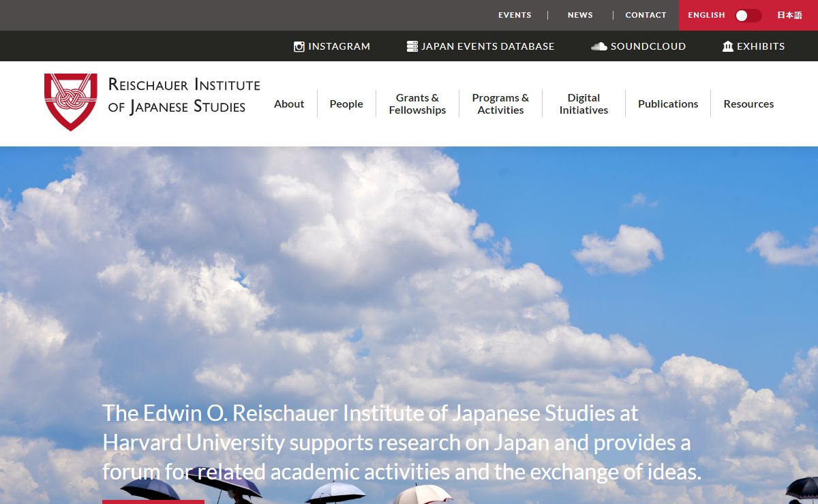Click the SoundCloud cloud icon
The image size is (818, 504).
point(599,46)
